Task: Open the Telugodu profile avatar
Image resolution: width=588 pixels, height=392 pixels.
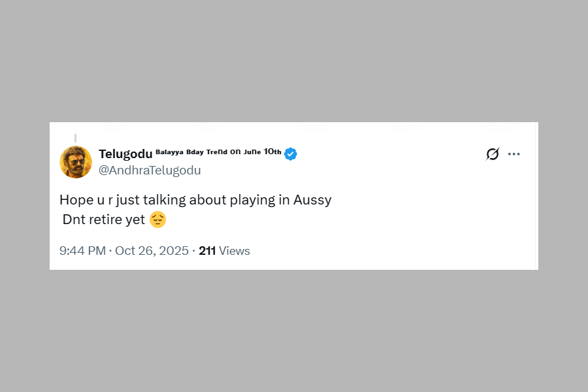Action: pyautogui.click(x=76, y=162)
